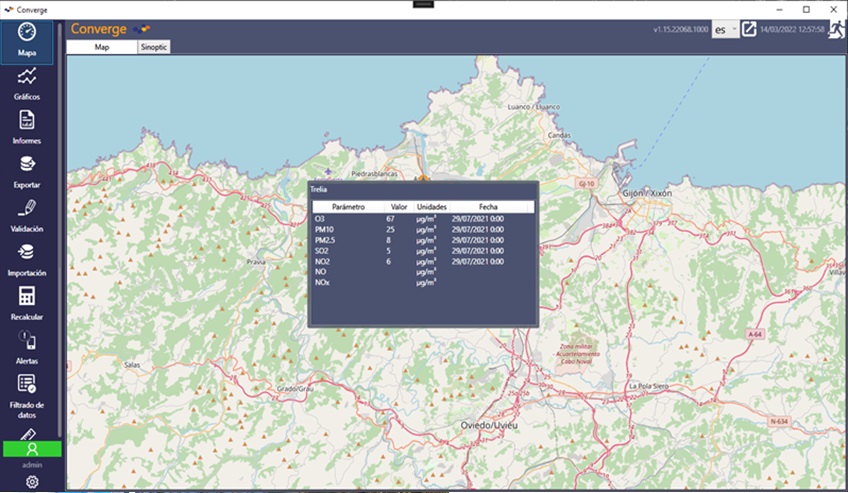Click the settings gear in the sidebar
Screen dimensions: 848x493
[32, 482]
